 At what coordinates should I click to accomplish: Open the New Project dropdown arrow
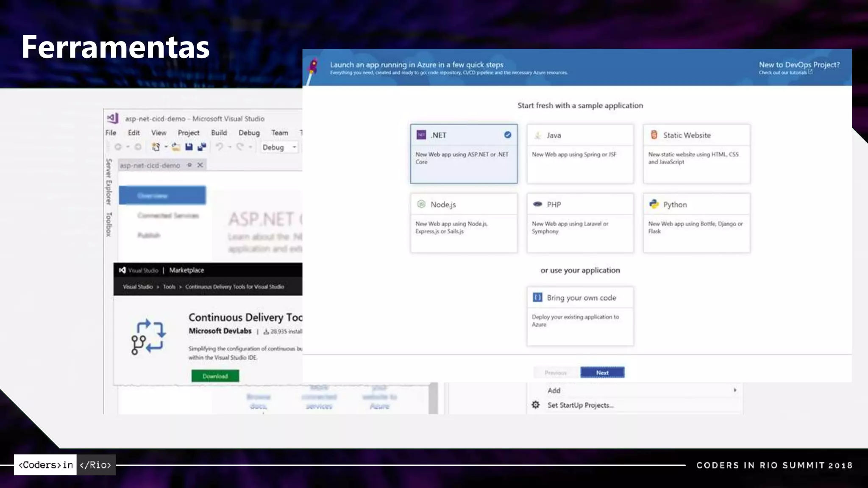coord(166,147)
